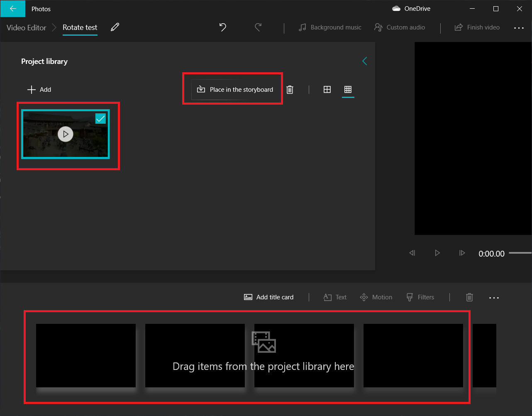The width and height of the screenshot is (532, 416).
Task: Click the OneDrive icon in the title bar
Action: tap(396, 8)
